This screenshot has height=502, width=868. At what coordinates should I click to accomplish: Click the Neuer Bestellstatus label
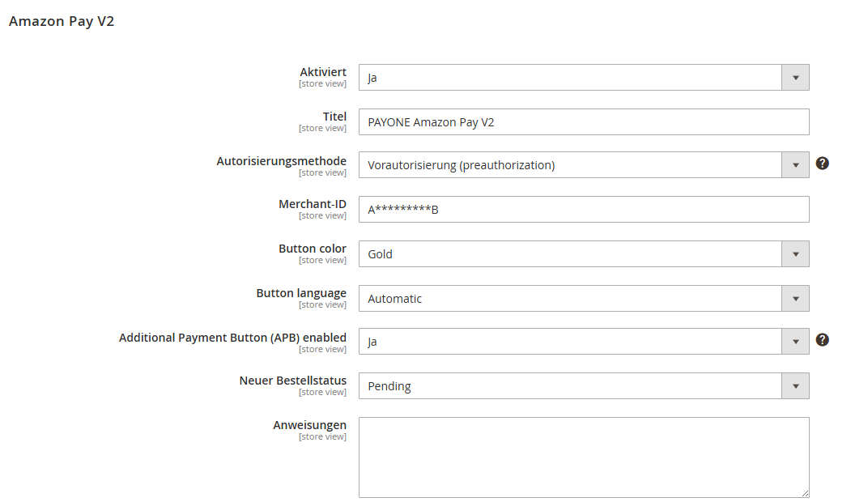click(x=292, y=381)
